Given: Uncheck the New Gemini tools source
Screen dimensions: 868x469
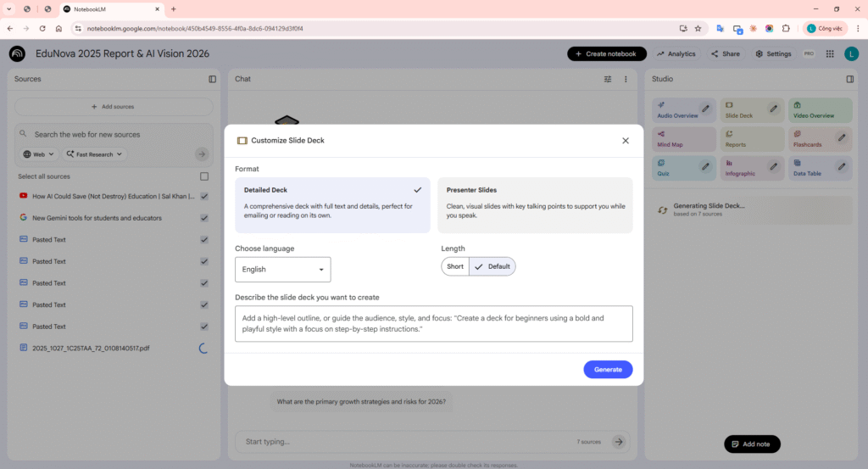Looking at the screenshot, I should (x=204, y=218).
